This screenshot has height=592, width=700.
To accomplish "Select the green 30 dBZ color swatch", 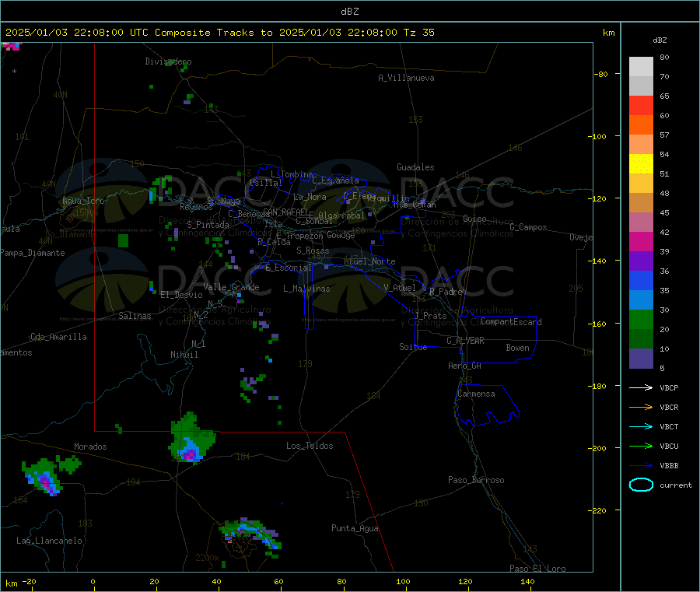I will (641, 319).
